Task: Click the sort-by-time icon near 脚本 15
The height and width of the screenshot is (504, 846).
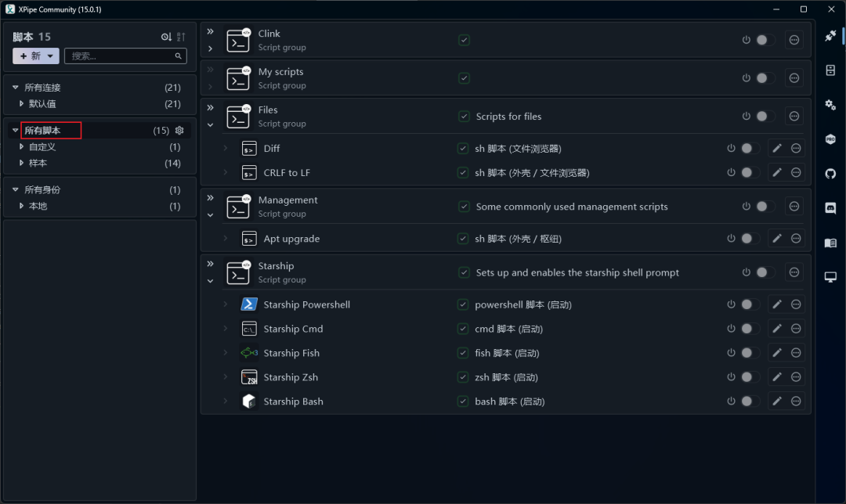Action: (166, 37)
